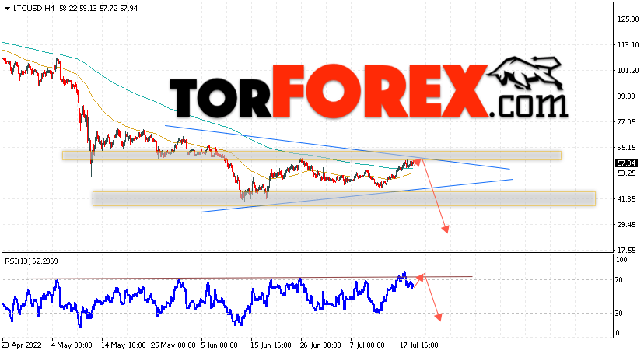
Task: Select the 26 Jun 08:00 date label
Action: tap(320, 345)
